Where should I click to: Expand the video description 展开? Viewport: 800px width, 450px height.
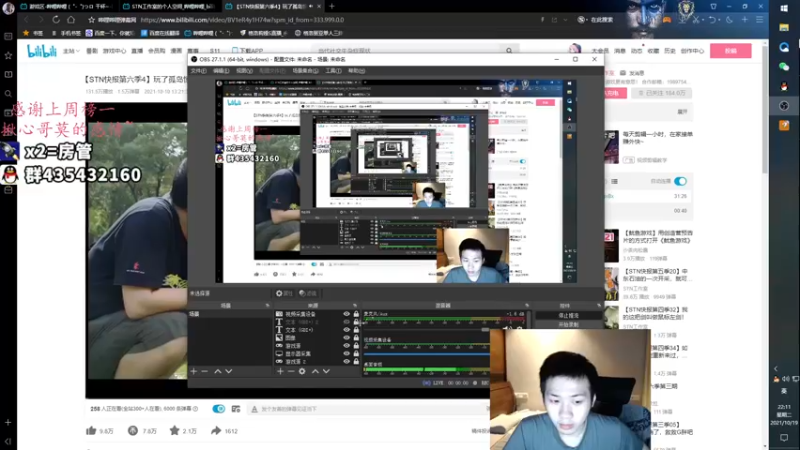coord(682,111)
